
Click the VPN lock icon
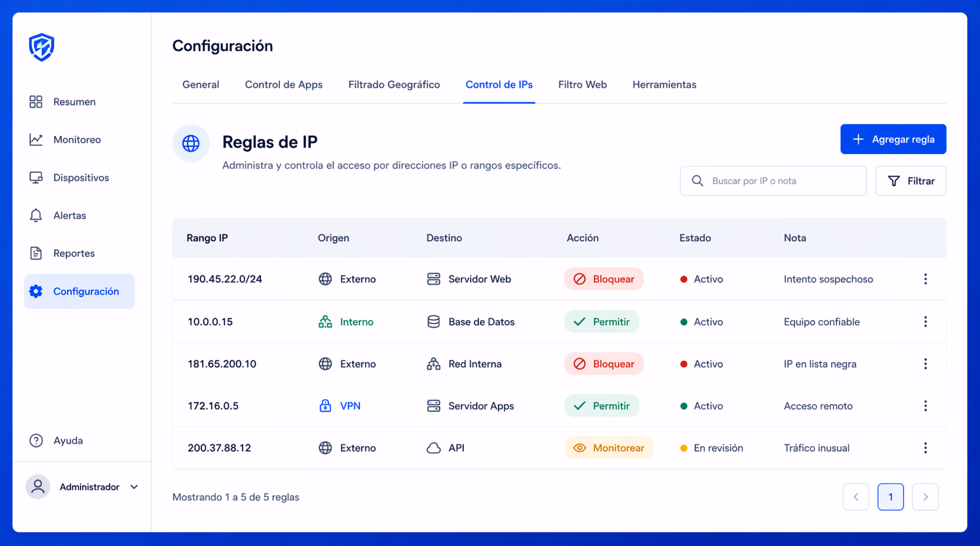pyautogui.click(x=325, y=405)
